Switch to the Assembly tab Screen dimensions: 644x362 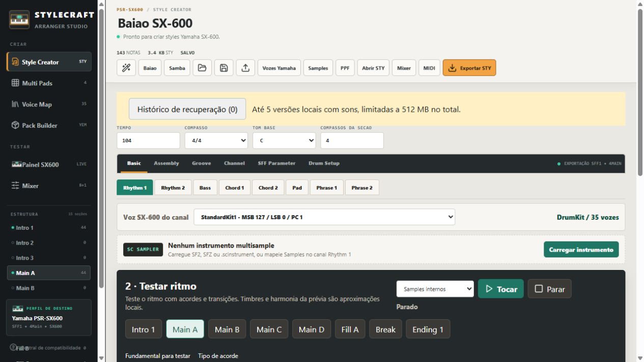coord(166,163)
